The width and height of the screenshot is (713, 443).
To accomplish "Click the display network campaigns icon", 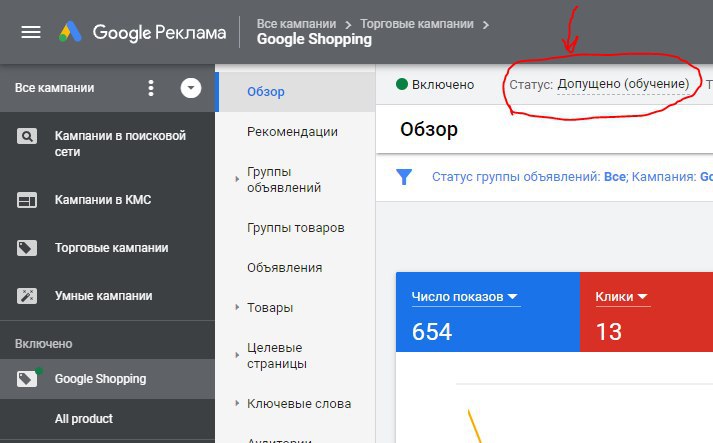I will (x=27, y=200).
